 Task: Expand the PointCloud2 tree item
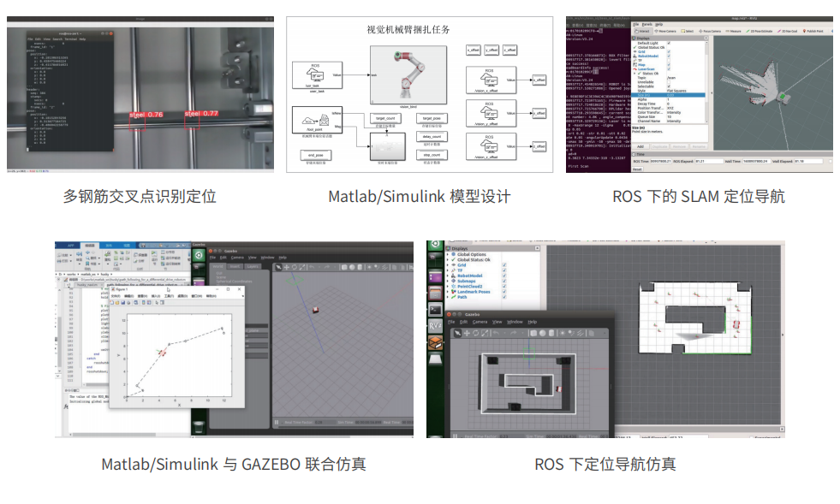(x=448, y=287)
